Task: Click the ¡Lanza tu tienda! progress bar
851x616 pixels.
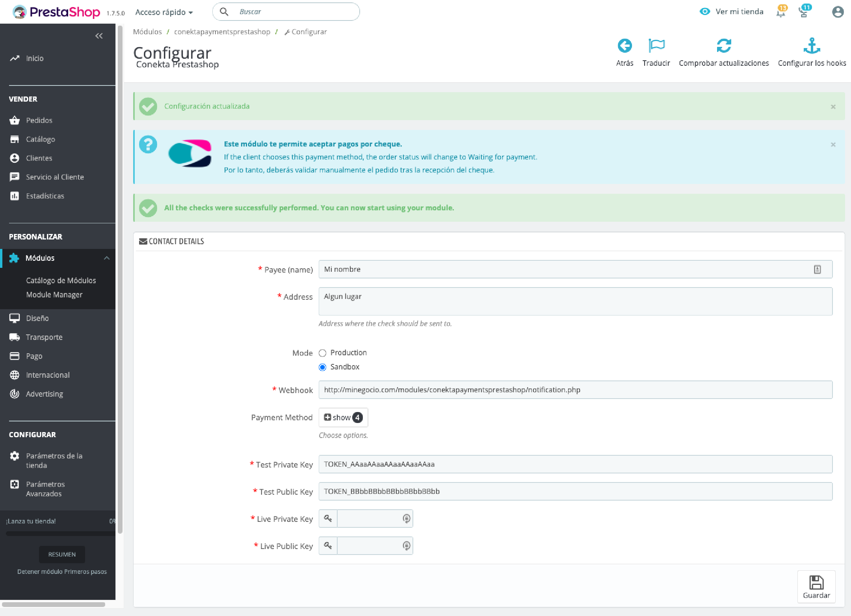Action: click(60, 534)
